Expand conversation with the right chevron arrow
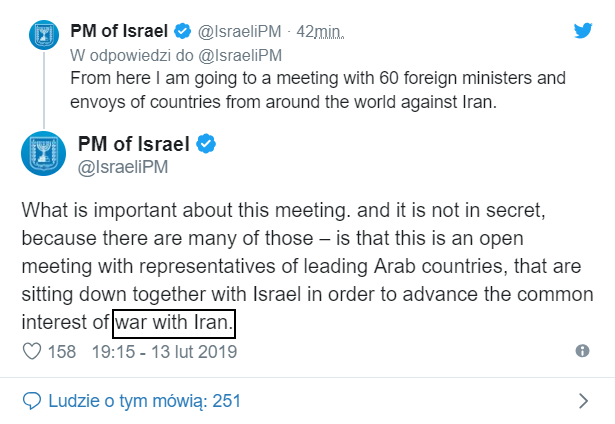The image size is (615, 424). [x=584, y=401]
